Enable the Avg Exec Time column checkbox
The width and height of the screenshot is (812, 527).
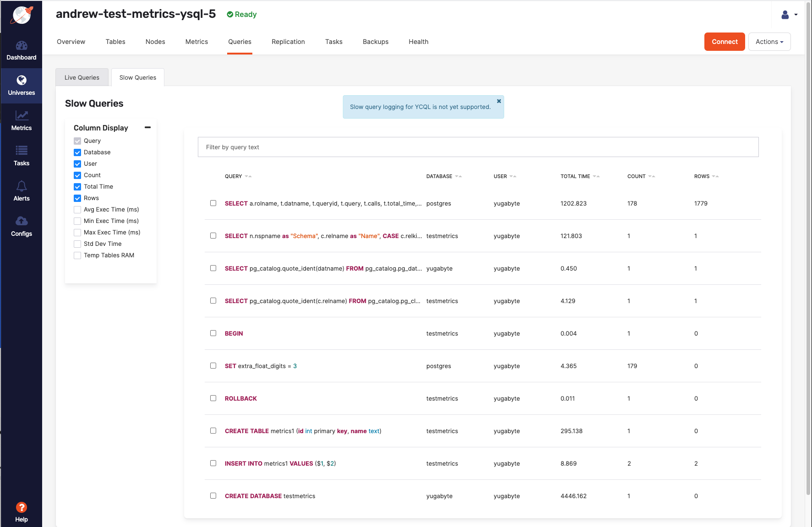pyautogui.click(x=77, y=210)
